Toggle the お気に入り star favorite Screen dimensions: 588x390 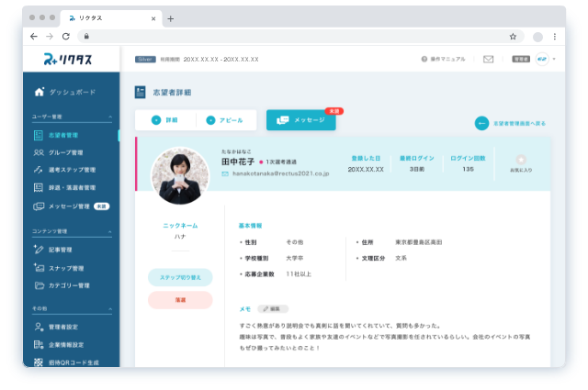click(x=521, y=160)
